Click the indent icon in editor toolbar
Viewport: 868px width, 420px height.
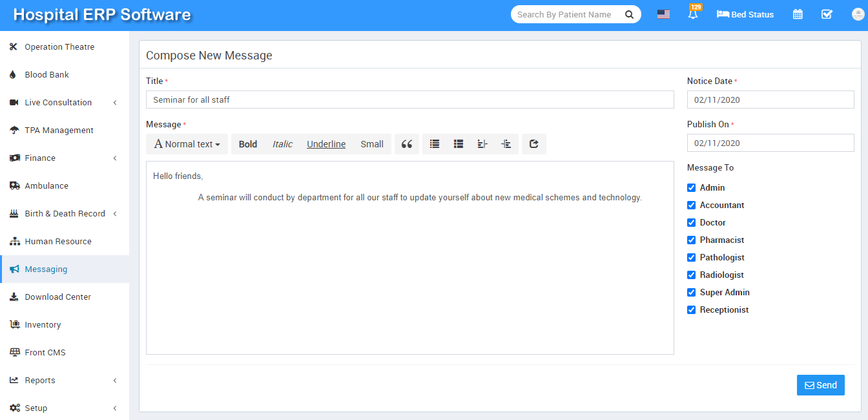(x=506, y=144)
